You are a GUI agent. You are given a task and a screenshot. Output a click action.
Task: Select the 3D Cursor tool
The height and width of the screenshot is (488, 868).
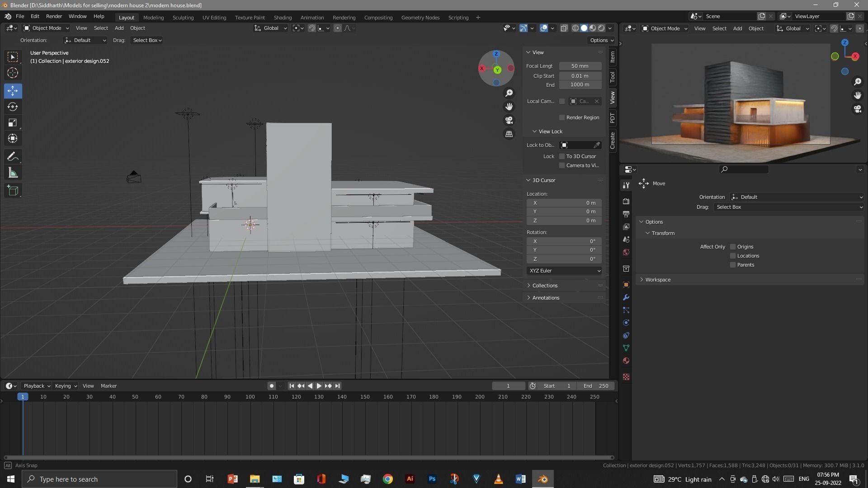(13, 73)
